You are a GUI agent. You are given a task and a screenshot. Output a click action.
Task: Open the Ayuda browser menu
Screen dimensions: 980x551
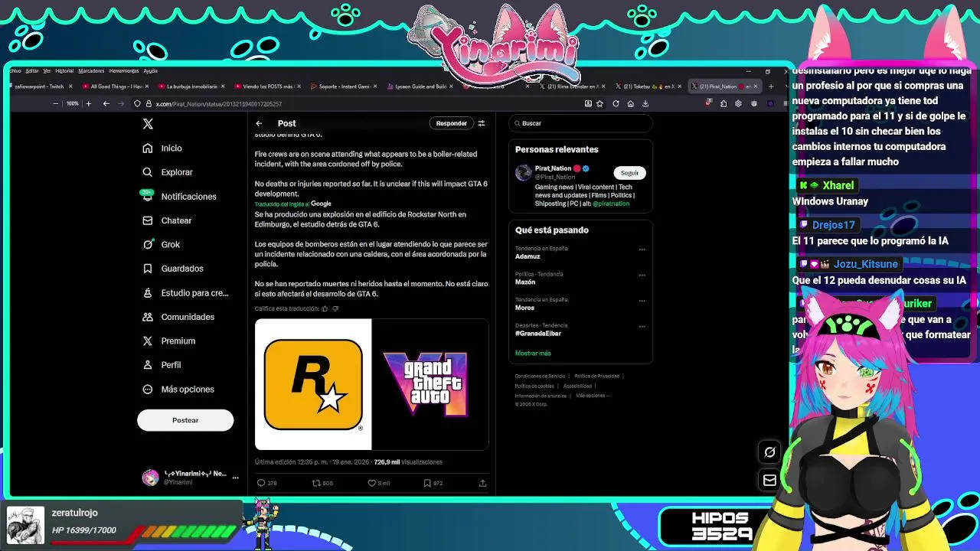tap(150, 70)
